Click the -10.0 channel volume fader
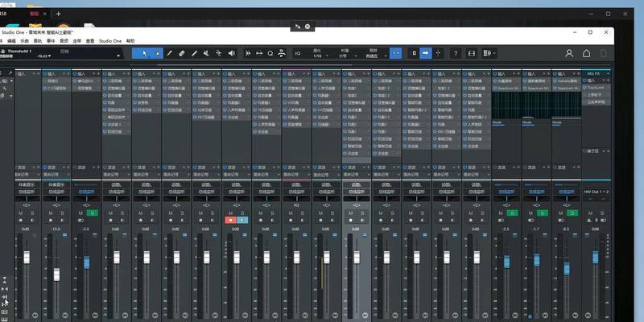This screenshot has height=322, width=644. 56,275
